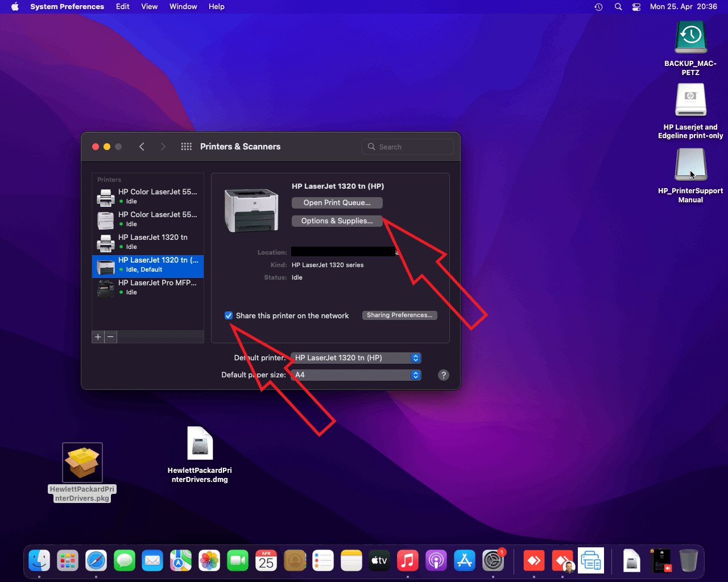Viewport: 728px width, 582px height.
Task: Open Contacts from the Dock
Action: point(295,561)
